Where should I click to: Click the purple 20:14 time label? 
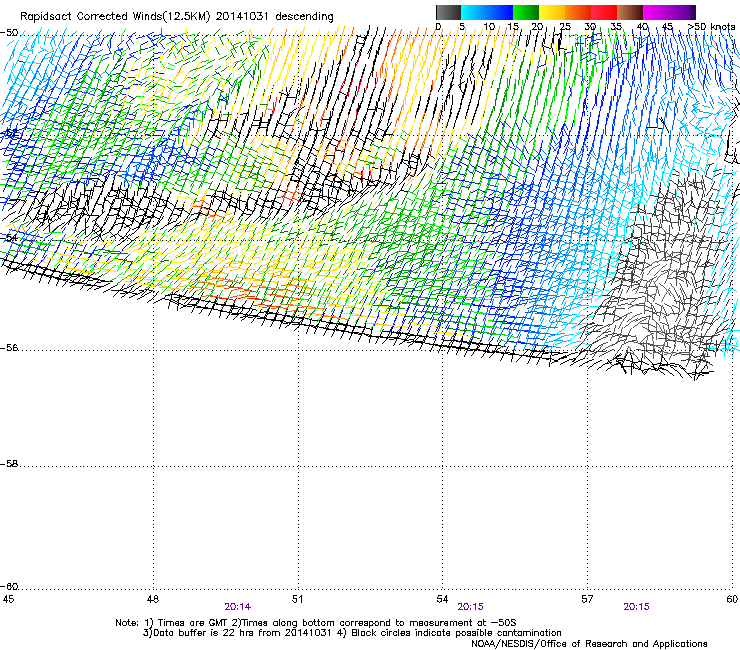(x=238, y=607)
